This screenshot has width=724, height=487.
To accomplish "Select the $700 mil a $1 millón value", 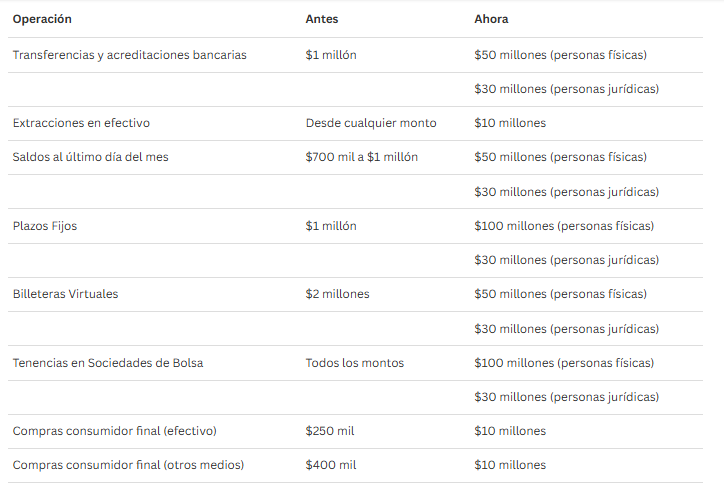I will click(362, 157).
